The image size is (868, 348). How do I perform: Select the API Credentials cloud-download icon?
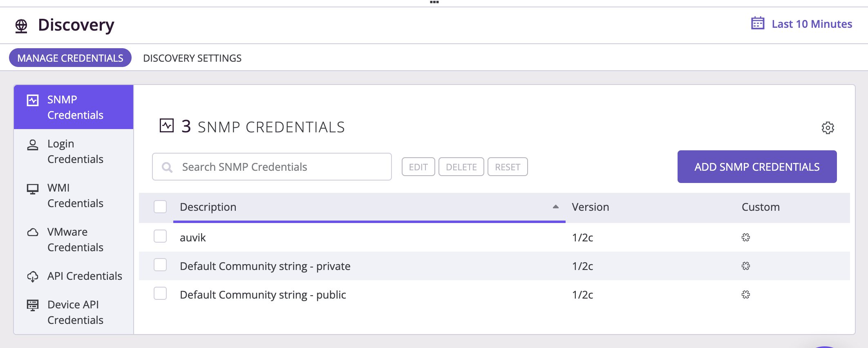pos(33,277)
